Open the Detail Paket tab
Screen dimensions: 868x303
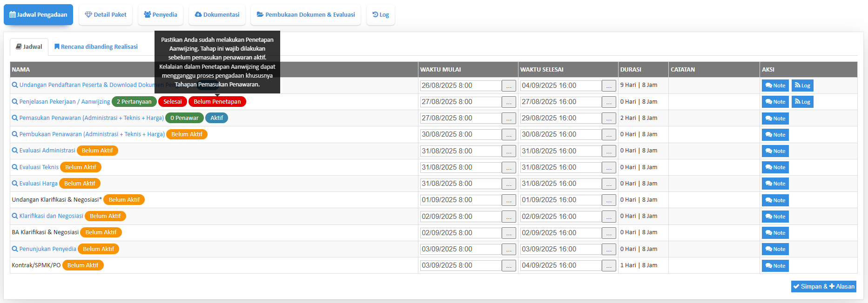106,15
